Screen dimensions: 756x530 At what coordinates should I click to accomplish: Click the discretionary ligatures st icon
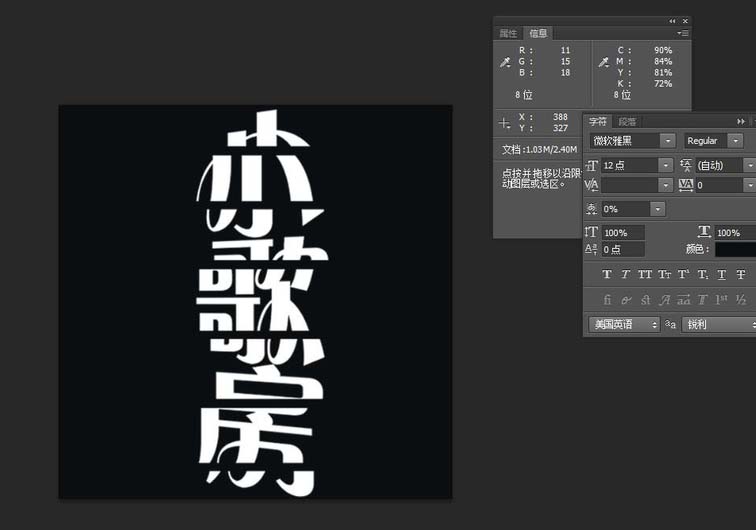(646, 300)
